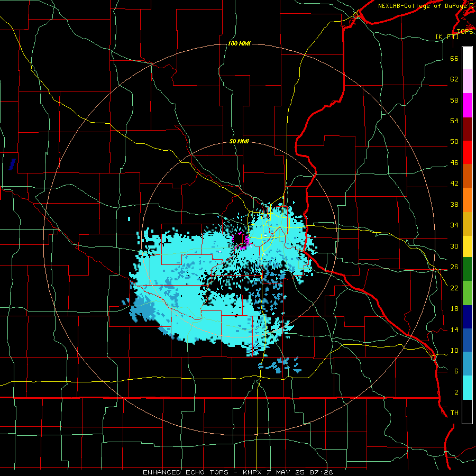Select the 62 legend value

click(x=454, y=79)
